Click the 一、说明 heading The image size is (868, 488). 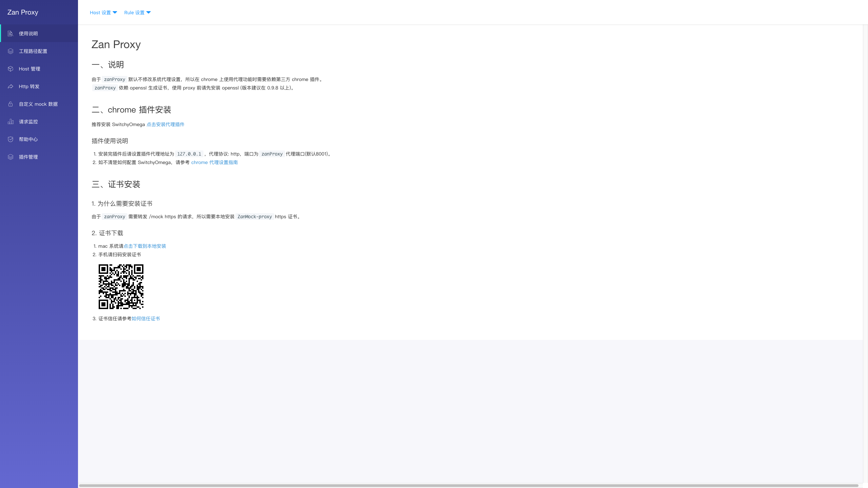coord(108,65)
